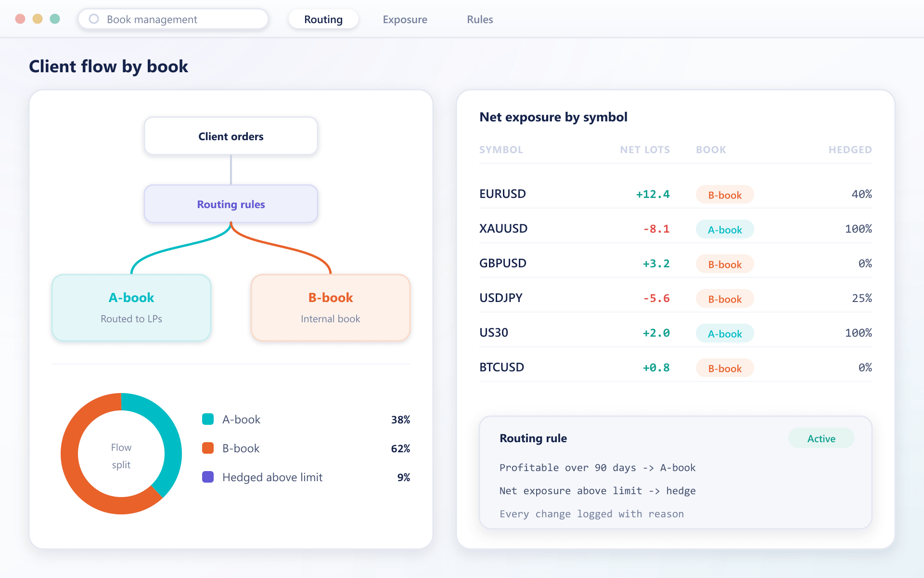Click the Active status badge
Screen dimensions: 924x578
(x=821, y=438)
